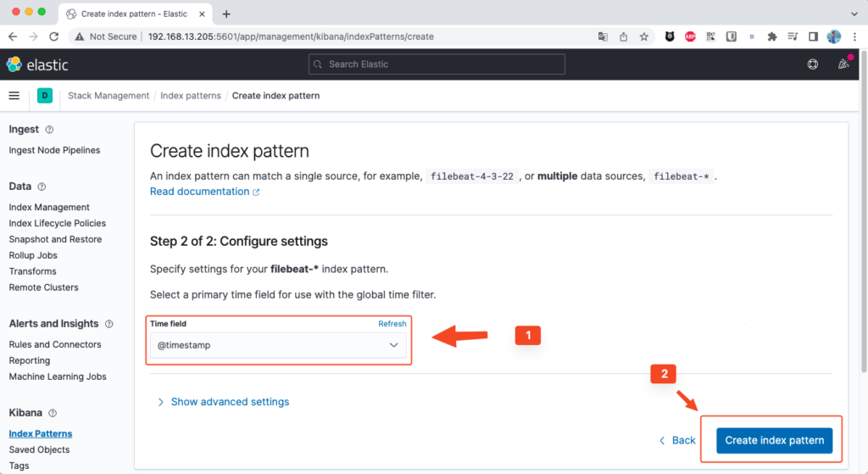
Task: Click the translate page icon
Action: 603,36
